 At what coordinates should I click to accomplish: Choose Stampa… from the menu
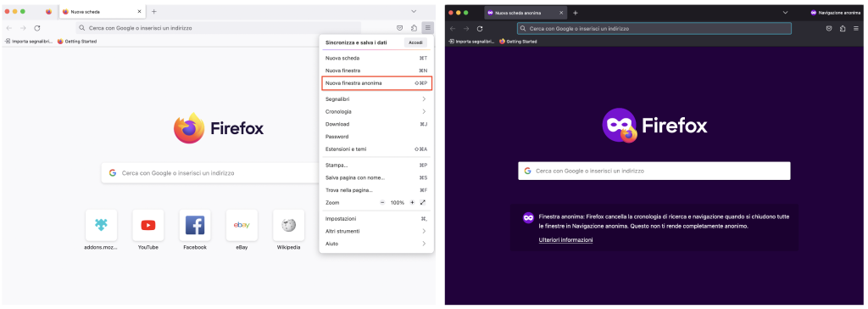376,165
